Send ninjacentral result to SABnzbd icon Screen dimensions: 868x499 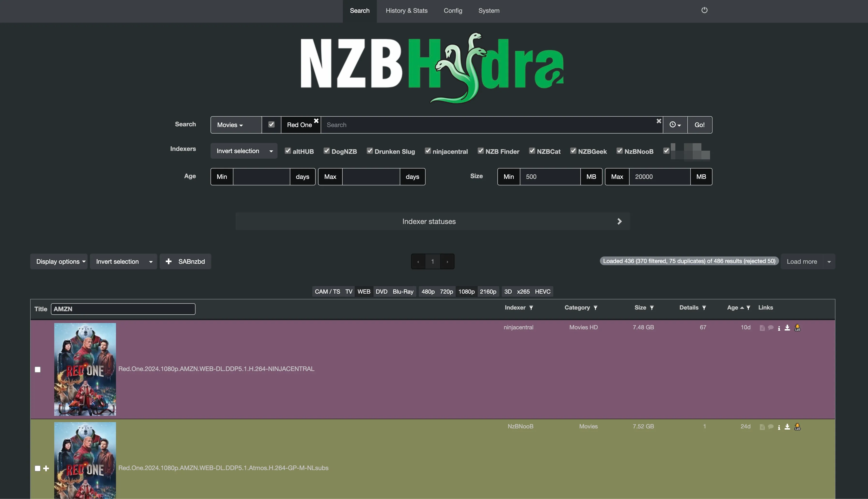tap(797, 328)
